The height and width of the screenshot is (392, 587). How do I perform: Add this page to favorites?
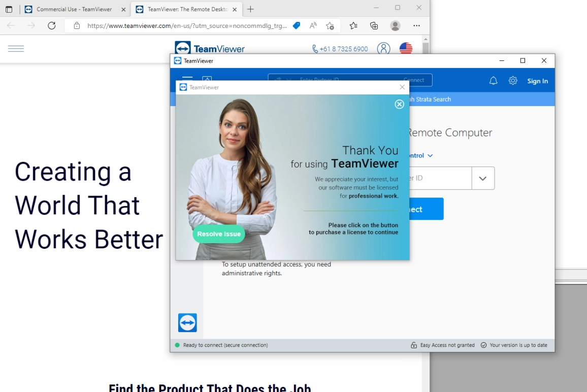330,25
